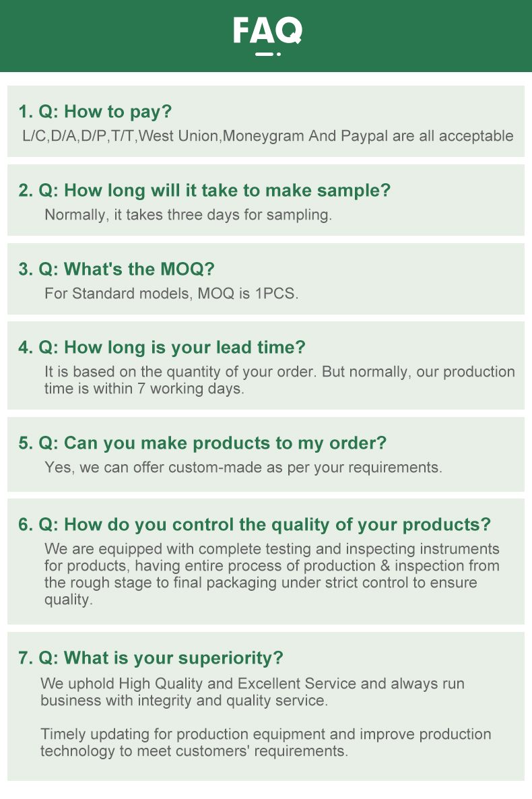Click the testing and inspecting instruments answer

pyautogui.click(x=272, y=574)
